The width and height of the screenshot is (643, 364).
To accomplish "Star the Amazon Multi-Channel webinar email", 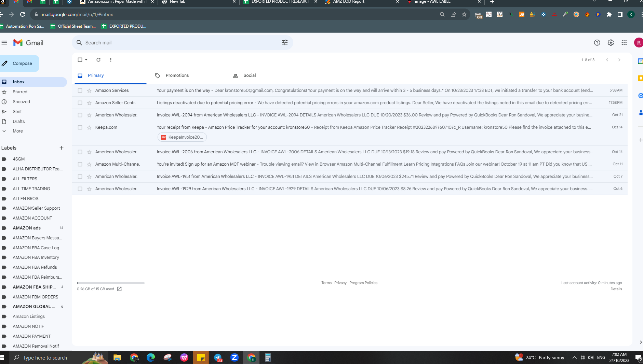I will click(x=89, y=164).
